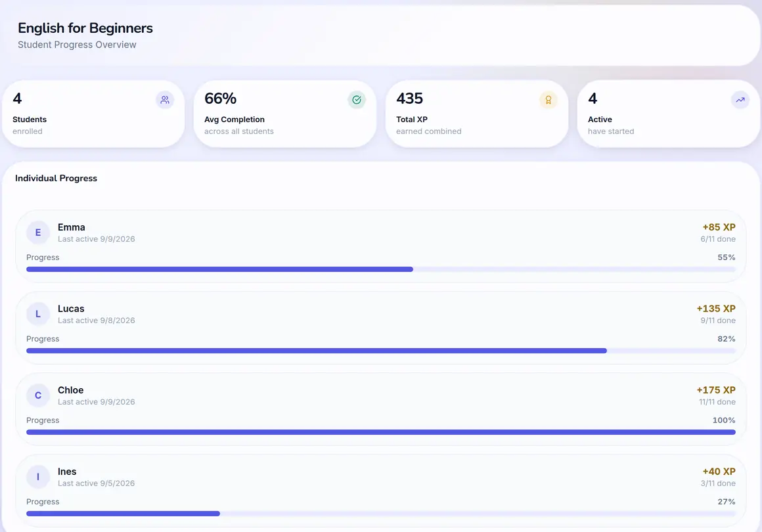
Task: Click Ines's +40 XP value
Action: click(x=719, y=472)
